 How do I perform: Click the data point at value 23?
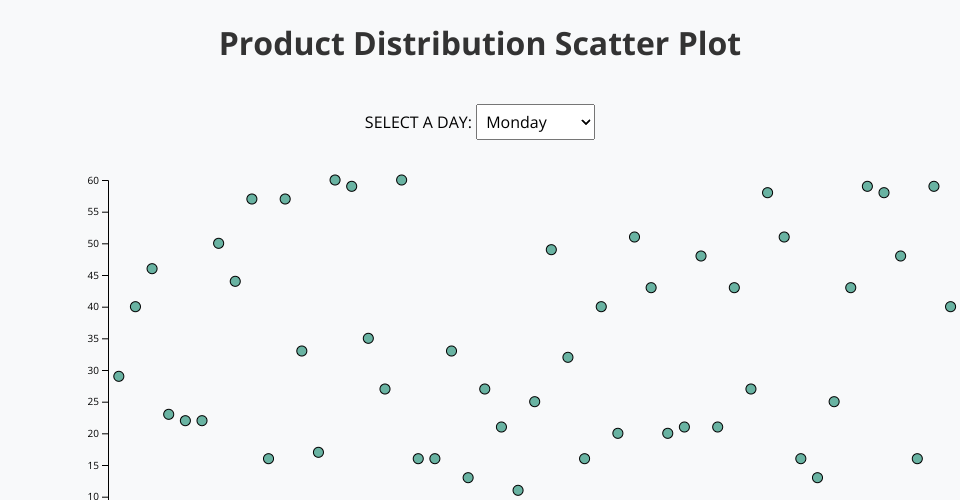169,414
